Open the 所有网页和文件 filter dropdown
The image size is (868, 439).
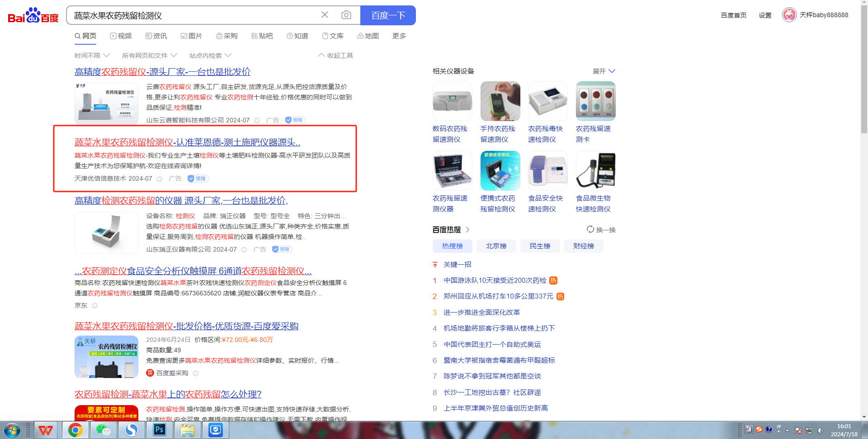click(x=149, y=56)
